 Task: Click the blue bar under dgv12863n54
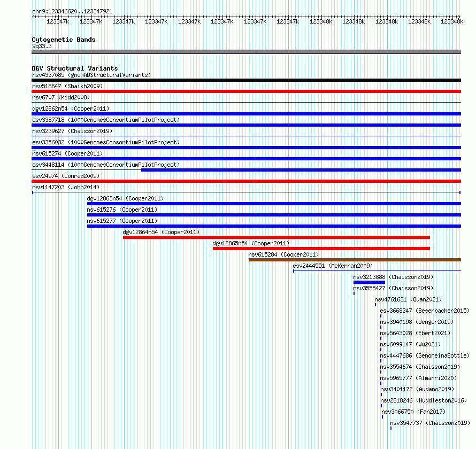274,204
